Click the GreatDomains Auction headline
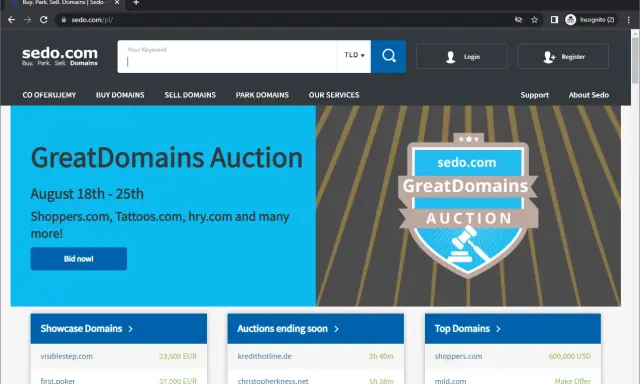The width and height of the screenshot is (640, 384). pos(167,157)
